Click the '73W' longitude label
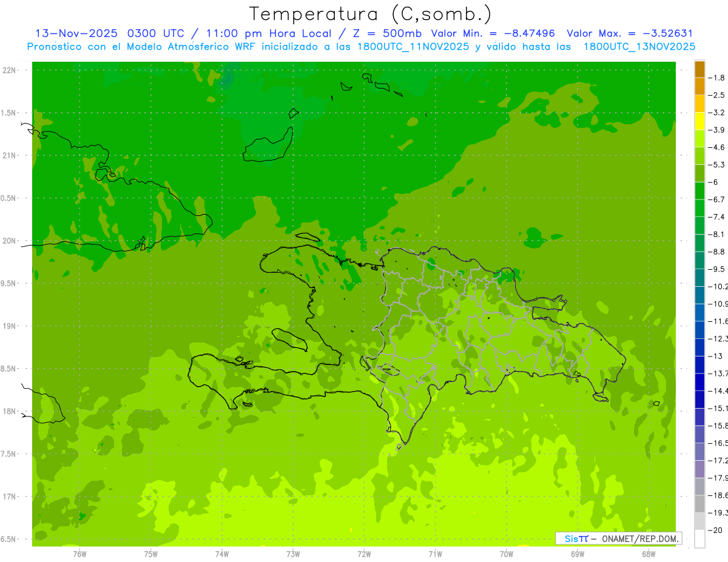 [293, 554]
